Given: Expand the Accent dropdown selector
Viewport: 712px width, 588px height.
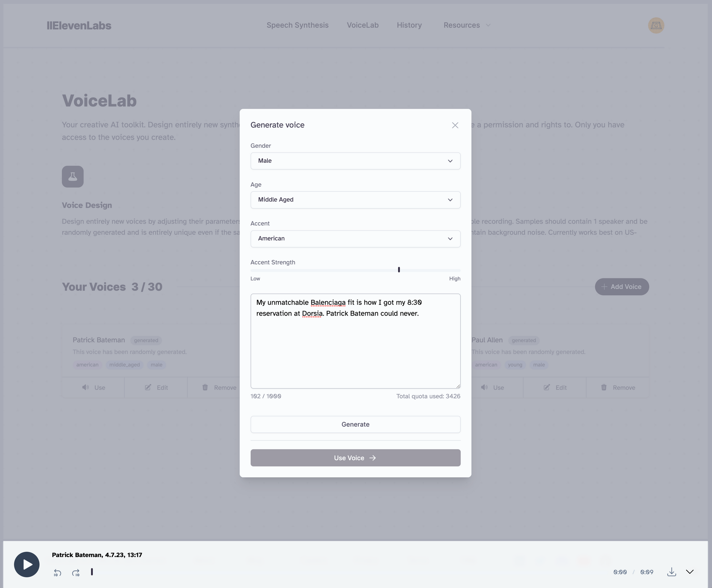Looking at the screenshot, I should click(355, 238).
